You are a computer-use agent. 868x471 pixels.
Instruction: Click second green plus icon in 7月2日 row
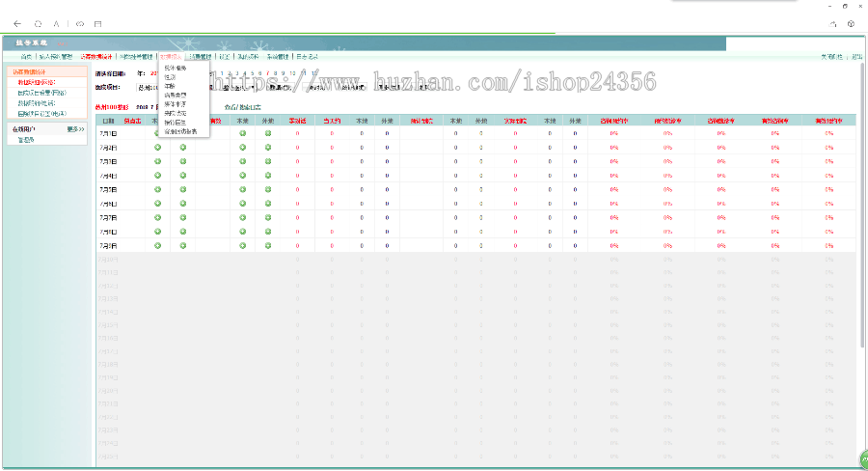tap(182, 148)
